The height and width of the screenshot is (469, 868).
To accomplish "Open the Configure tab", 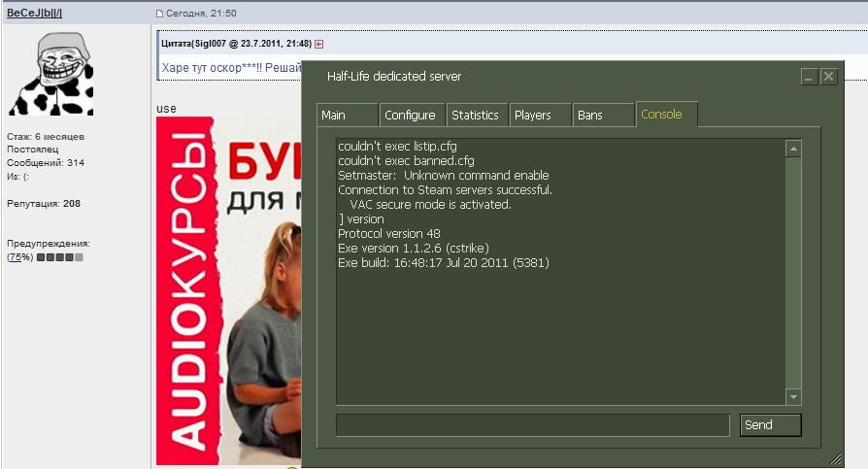I will tap(412, 116).
